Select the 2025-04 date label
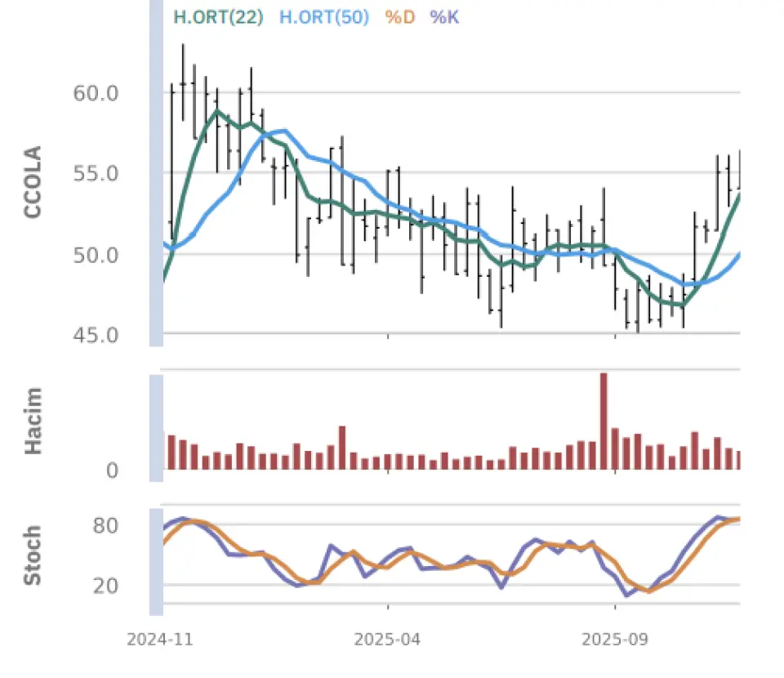The width and height of the screenshot is (784, 678). (x=388, y=640)
